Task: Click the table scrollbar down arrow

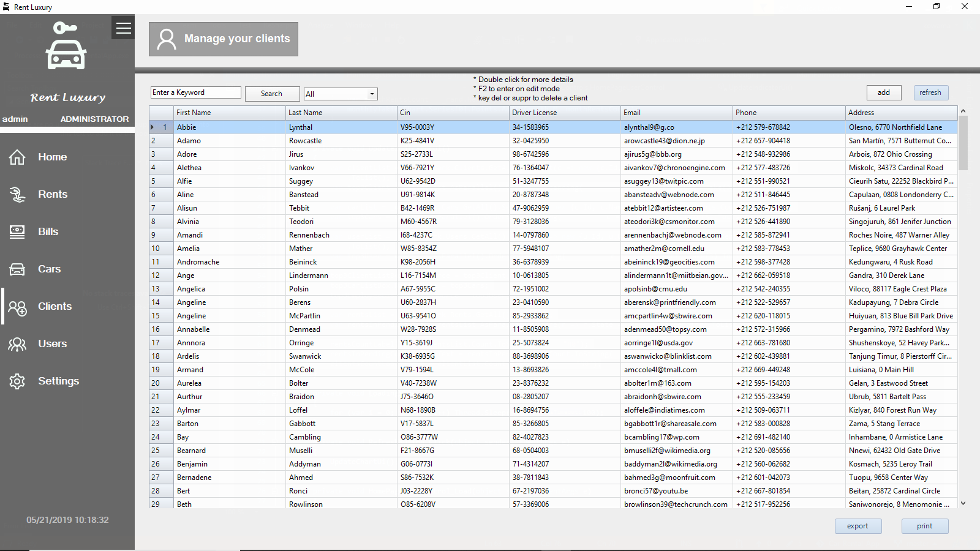Action: tap(963, 503)
